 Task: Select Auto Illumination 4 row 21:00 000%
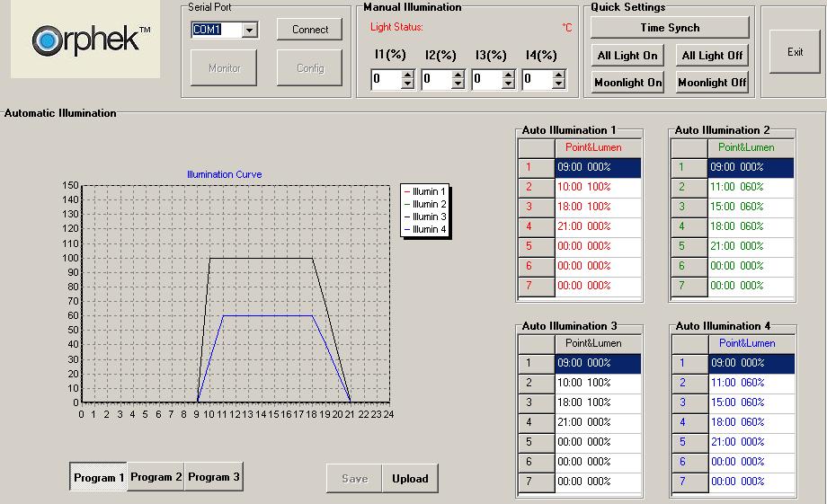(x=752, y=442)
